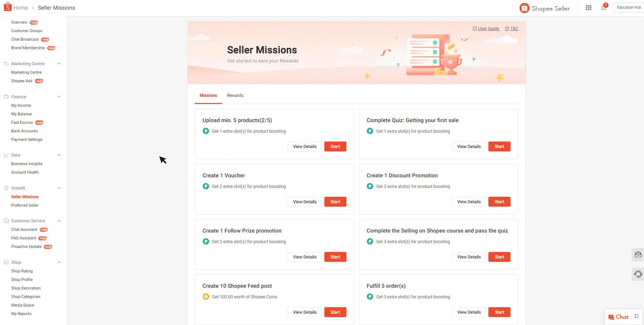The width and height of the screenshot is (644, 325).
Task: Click the Data chart icon in sidebar
Action: point(6,155)
